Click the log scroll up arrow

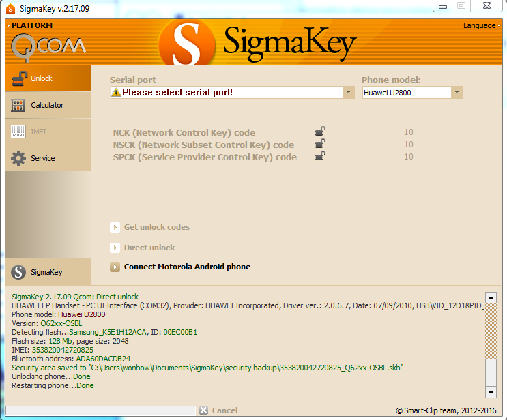[491, 297]
